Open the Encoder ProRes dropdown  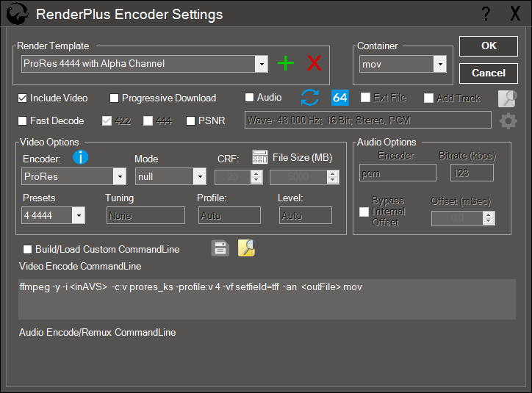tap(119, 176)
